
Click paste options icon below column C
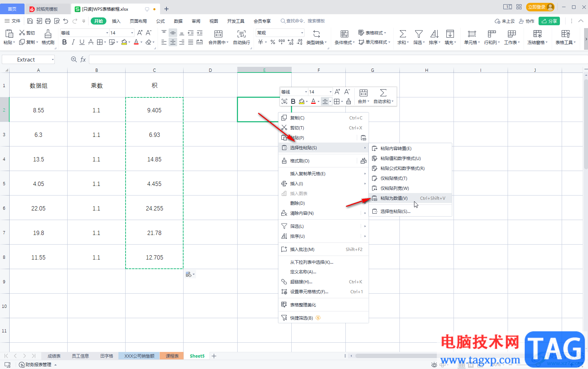[x=190, y=274]
